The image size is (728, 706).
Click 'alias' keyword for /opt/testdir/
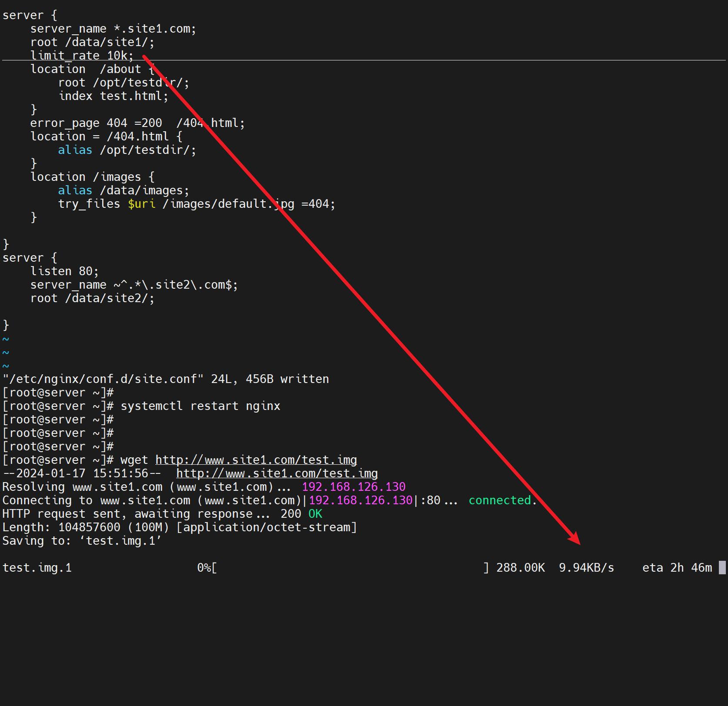pos(75,150)
